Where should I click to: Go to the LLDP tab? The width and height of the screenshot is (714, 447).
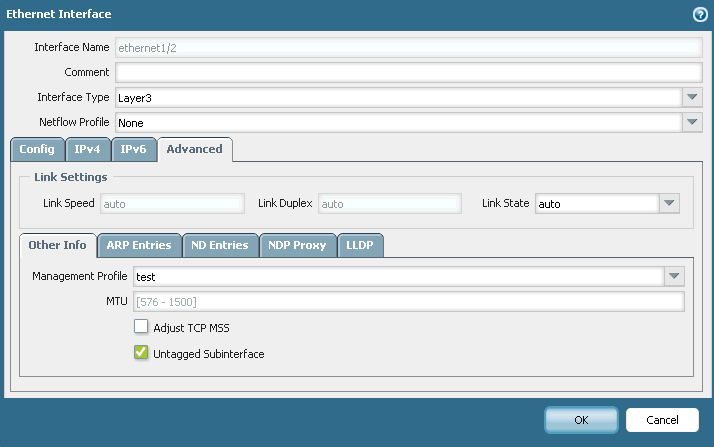tap(360, 245)
